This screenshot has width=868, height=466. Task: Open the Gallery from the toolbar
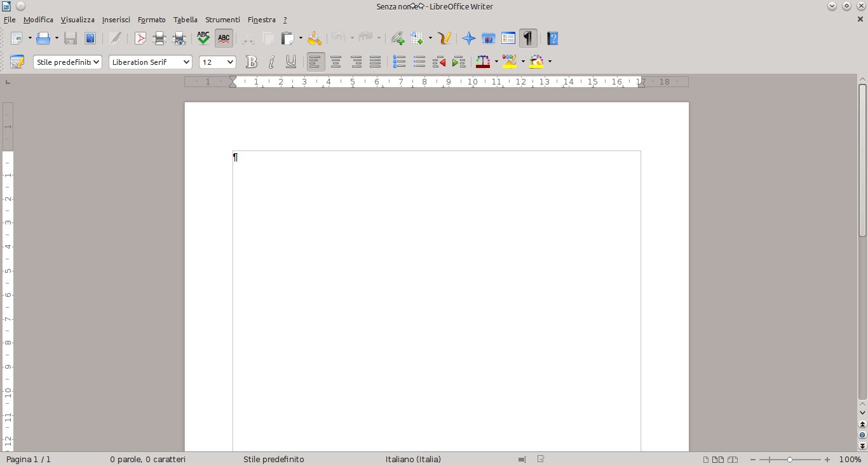pyautogui.click(x=488, y=39)
